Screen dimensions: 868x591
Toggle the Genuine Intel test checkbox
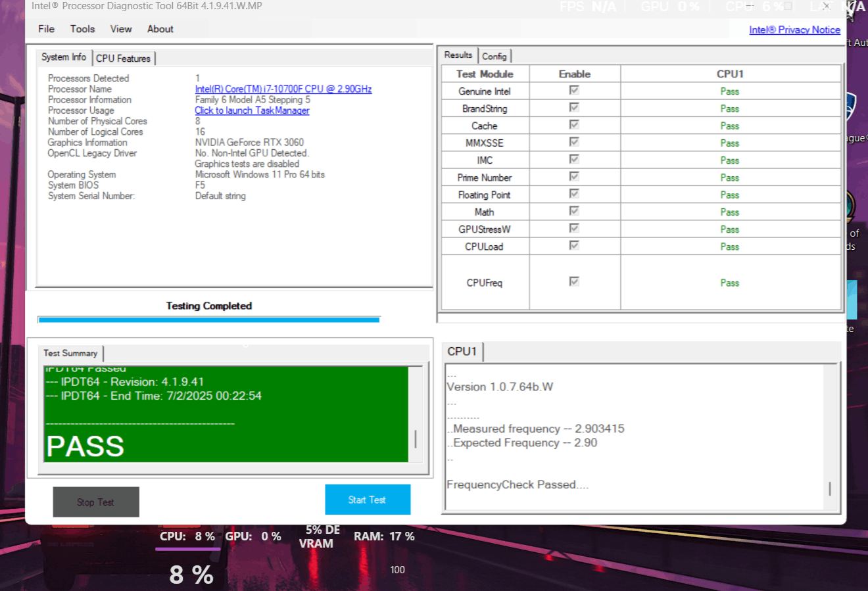pyautogui.click(x=574, y=90)
